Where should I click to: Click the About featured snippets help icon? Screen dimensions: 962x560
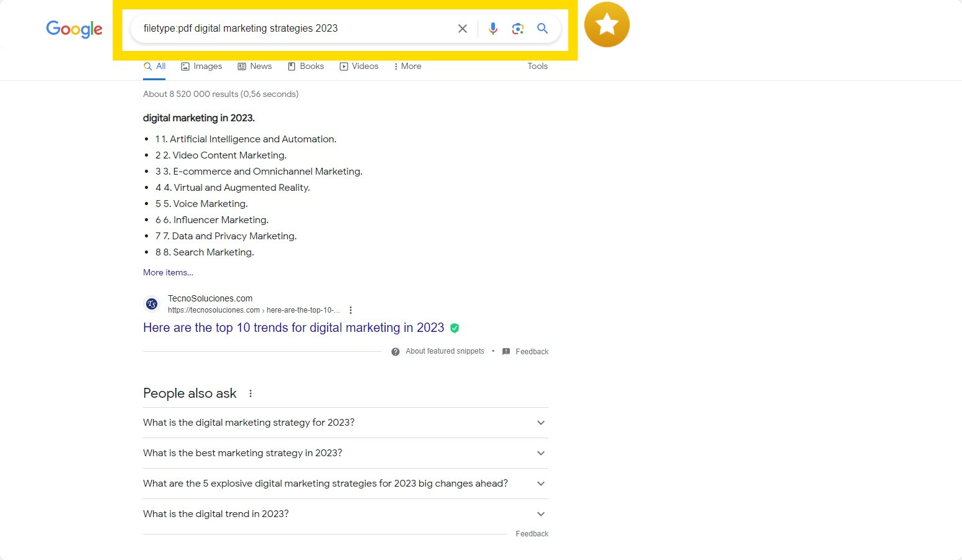[x=395, y=352]
